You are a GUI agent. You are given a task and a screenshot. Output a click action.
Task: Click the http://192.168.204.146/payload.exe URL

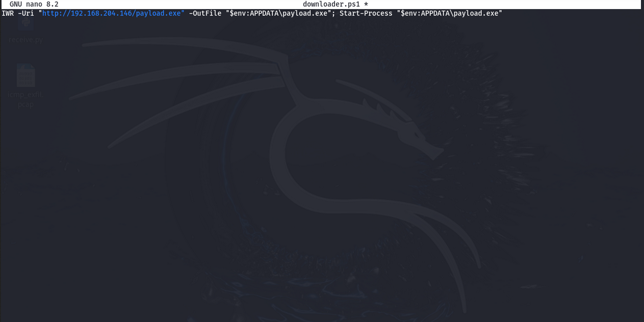[112, 13]
